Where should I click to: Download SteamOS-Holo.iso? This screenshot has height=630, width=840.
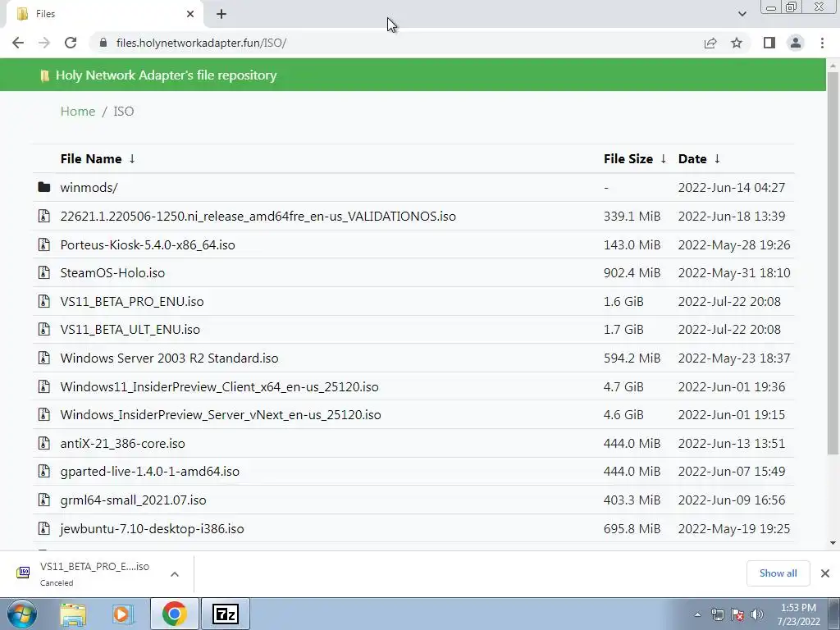click(112, 272)
